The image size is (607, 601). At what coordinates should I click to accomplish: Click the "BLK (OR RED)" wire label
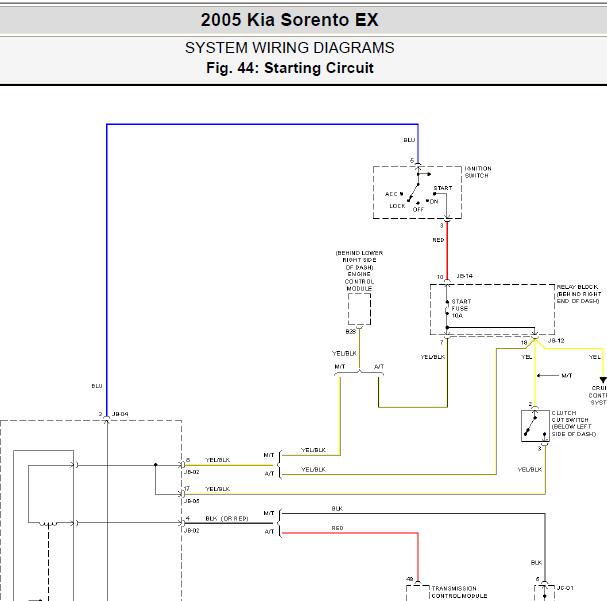[227, 518]
